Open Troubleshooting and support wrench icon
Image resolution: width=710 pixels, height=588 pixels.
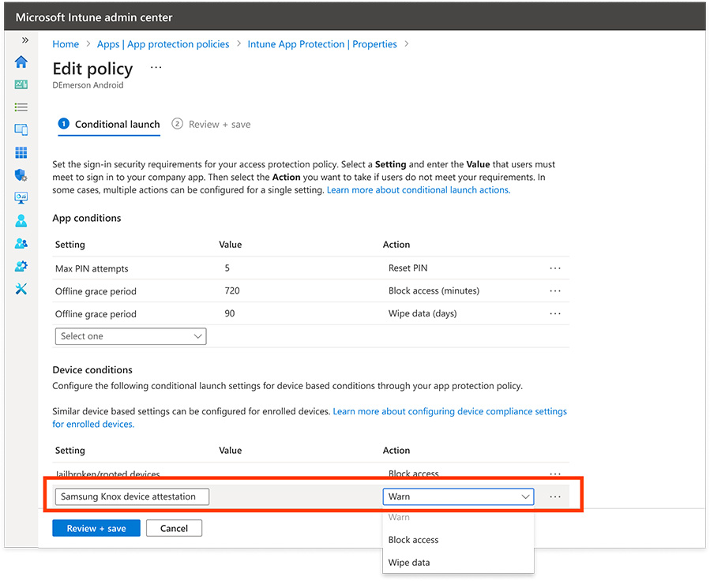[x=21, y=289]
